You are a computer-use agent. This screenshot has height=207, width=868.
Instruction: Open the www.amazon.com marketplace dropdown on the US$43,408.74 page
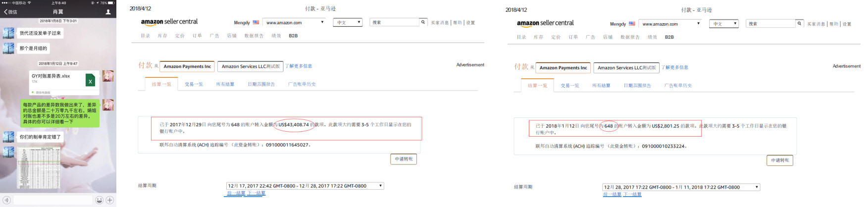294,22
